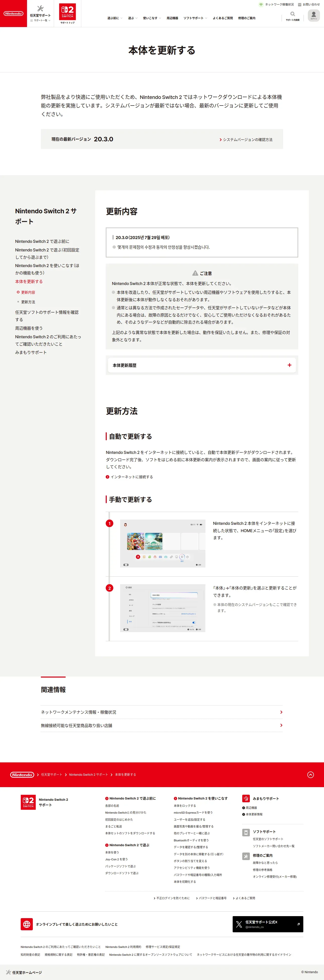Open footer heading Nintendo Switch 2 で遊ぶ前に
324x980 pixels.
[x=130, y=798]
